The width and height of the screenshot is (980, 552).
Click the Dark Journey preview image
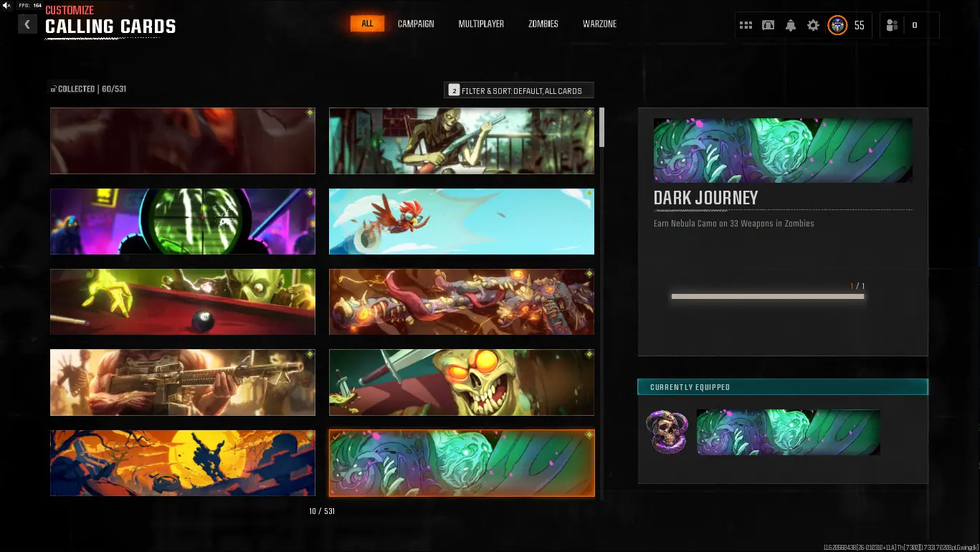(x=783, y=151)
